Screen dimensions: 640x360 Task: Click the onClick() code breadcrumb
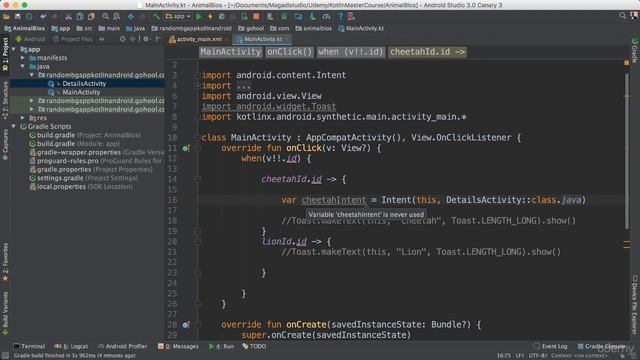[289, 52]
